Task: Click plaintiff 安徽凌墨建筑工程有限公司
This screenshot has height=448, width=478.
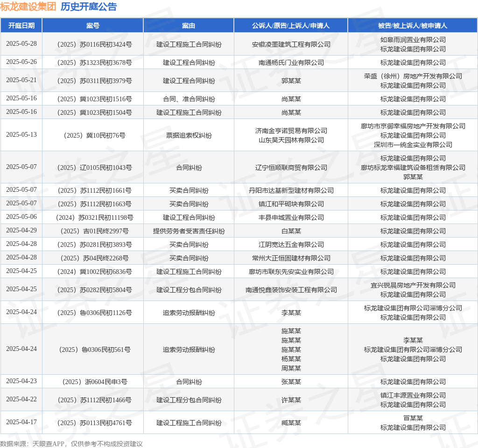Action: click(291, 44)
